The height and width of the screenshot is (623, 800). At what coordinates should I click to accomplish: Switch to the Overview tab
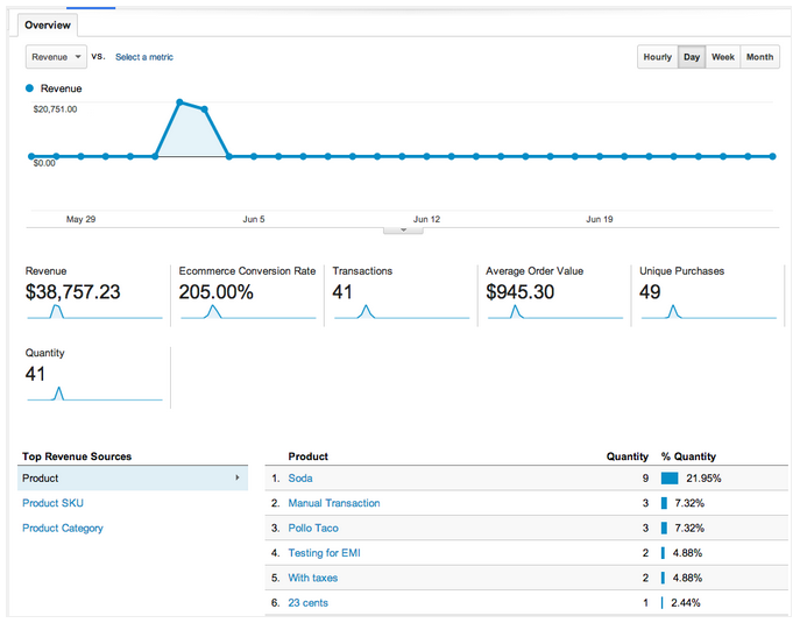(x=47, y=25)
